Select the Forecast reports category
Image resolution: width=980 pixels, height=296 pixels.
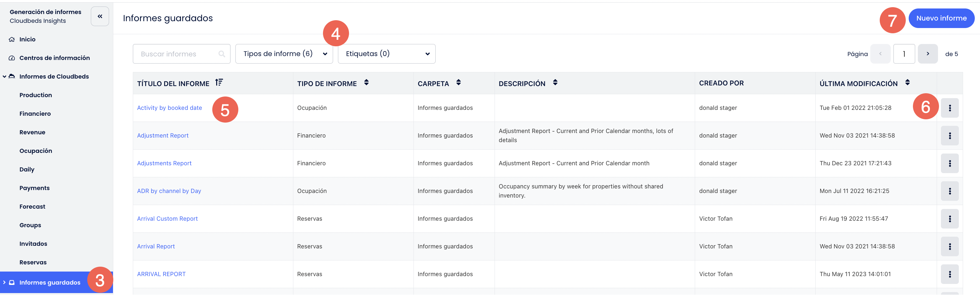click(32, 206)
